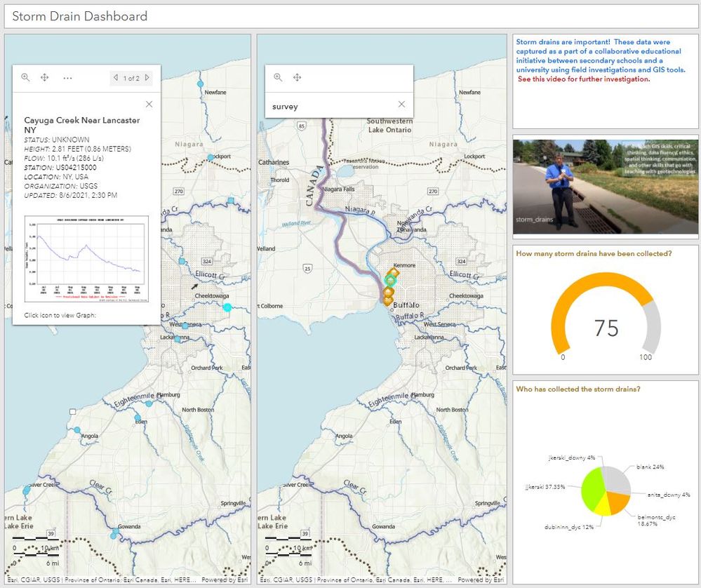Click the stream gauge near Lackawanna
Image resolution: width=701 pixels, height=588 pixels.
click(177, 339)
